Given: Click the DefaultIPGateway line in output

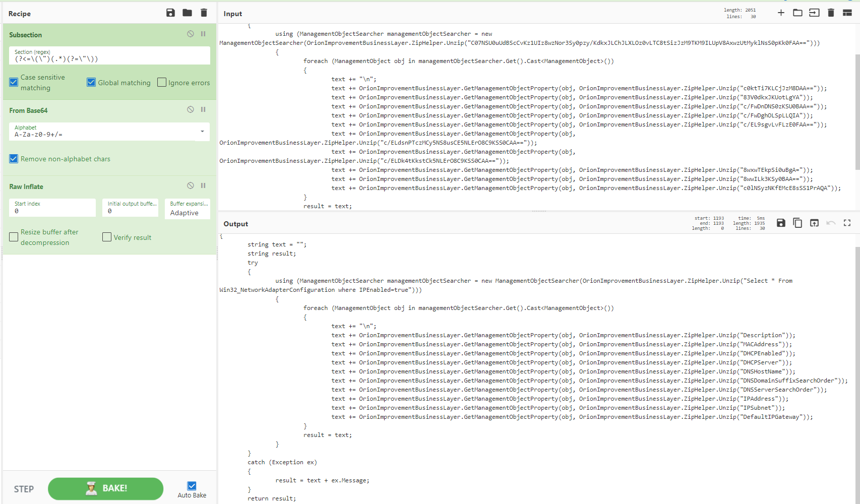Looking at the screenshot, I should [x=572, y=417].
